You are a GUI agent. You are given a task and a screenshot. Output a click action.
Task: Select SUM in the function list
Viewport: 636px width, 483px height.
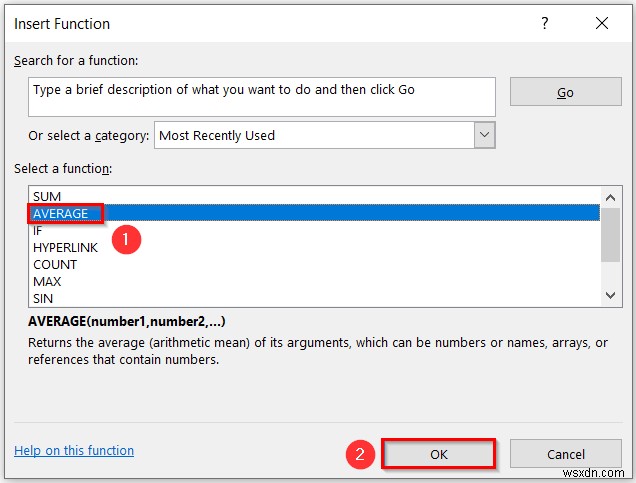pos(47,196)
